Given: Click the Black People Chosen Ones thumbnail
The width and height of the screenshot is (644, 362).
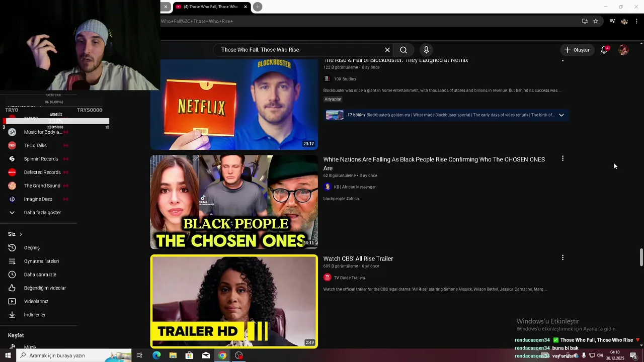Looking at the screenshot, I should point(234,202).
